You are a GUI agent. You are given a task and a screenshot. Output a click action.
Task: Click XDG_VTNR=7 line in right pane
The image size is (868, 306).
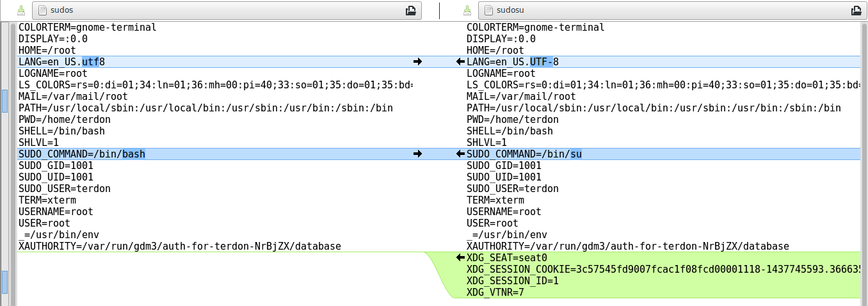pyautogui.click(x=495, y=293)
